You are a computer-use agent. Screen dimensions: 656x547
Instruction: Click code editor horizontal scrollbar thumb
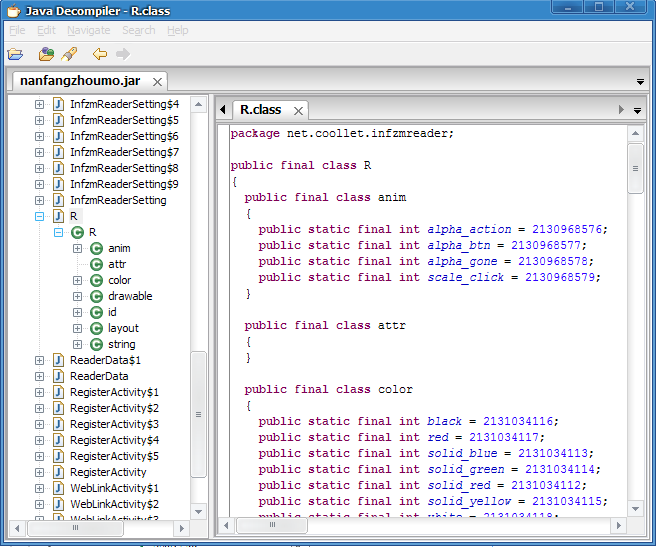click(272, 525)
